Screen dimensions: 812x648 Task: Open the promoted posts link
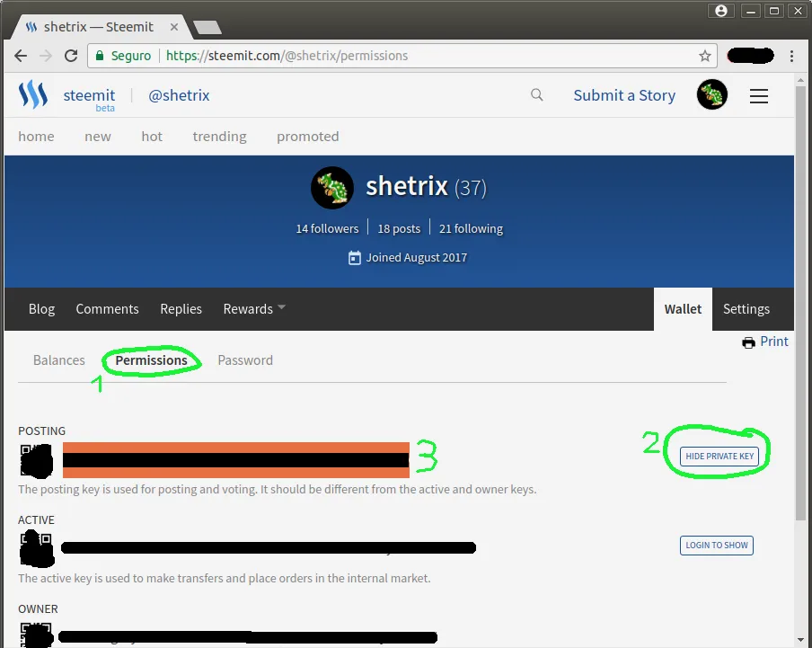click(x=307, y=137)
